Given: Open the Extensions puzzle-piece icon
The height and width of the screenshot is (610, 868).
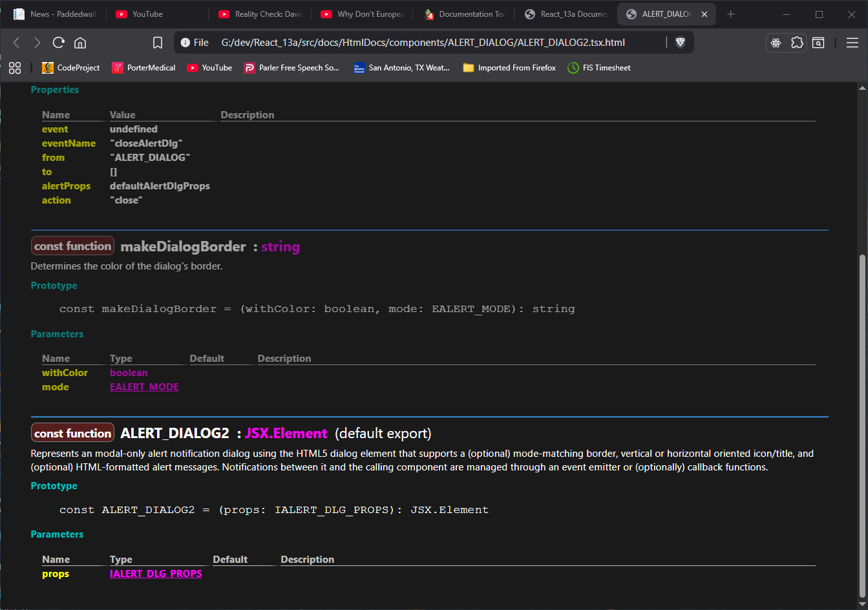Looking at the screenshot, I should 798,43.
